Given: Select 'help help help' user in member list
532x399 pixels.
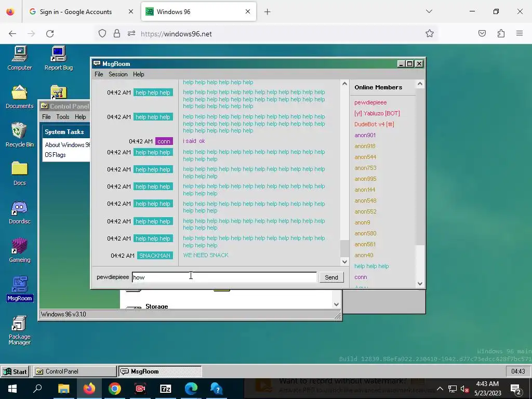Looking at the screenshot, I should pos(371,266).
